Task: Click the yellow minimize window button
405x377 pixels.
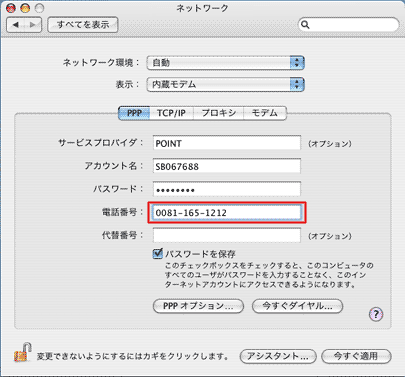Action: [25, 8]
